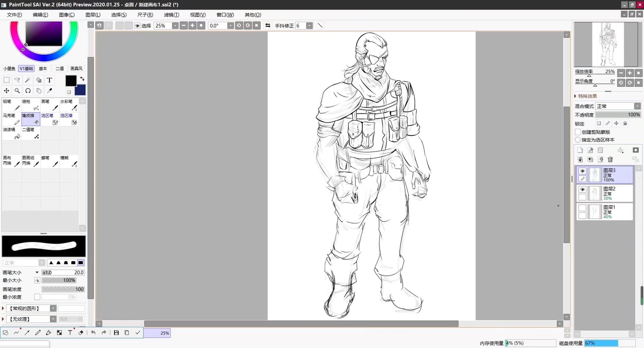Click the checkmark confirm icon in bottom toolbar
This screenshot has width=644, height=348.
[x=138, y=332]
